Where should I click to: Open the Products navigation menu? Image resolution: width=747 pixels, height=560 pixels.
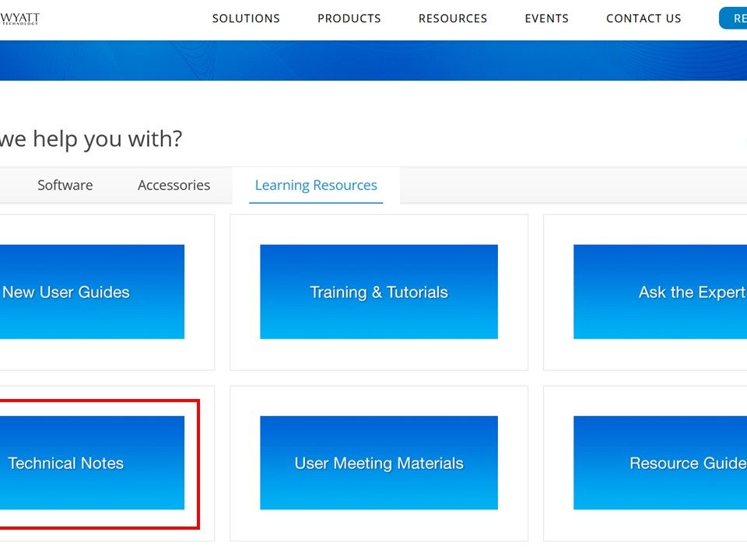349,19
